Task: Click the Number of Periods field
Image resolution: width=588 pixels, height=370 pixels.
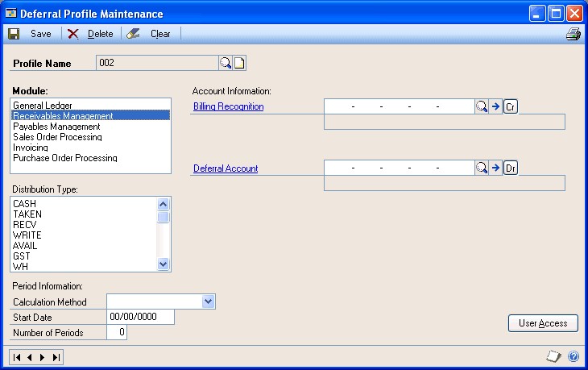Action: [x=117, y=332]
